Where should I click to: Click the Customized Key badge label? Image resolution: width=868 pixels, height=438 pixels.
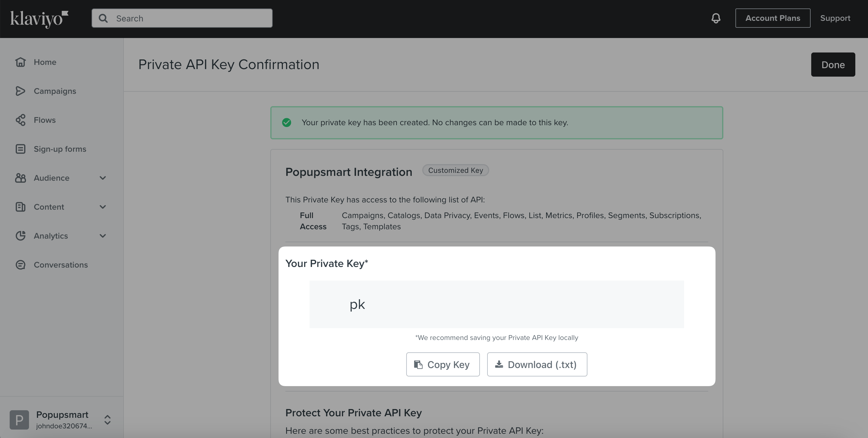(x=456, y=170)
